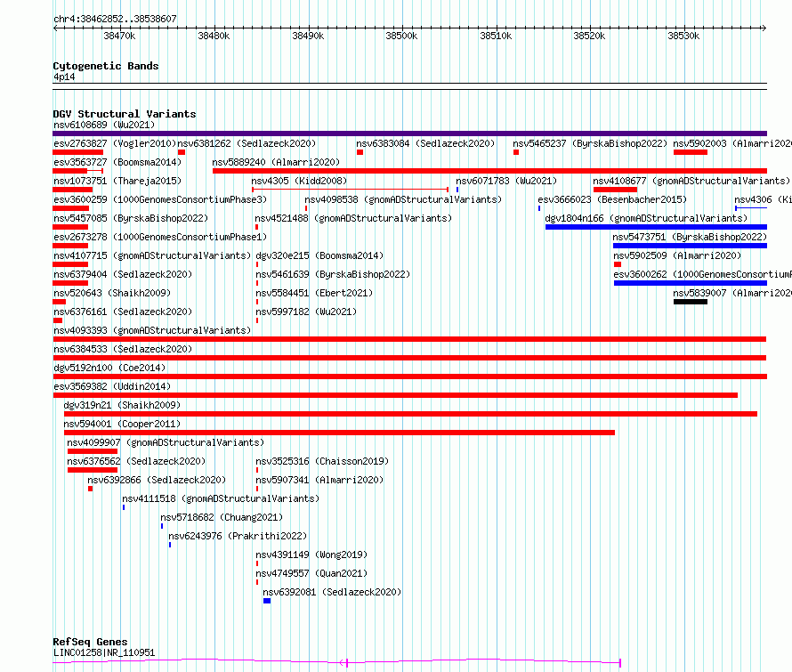Screen dimensions: 792x672
Task: Open esv3666023 (Besenbacher2015) variant
Action: click(x=612, y=199)
